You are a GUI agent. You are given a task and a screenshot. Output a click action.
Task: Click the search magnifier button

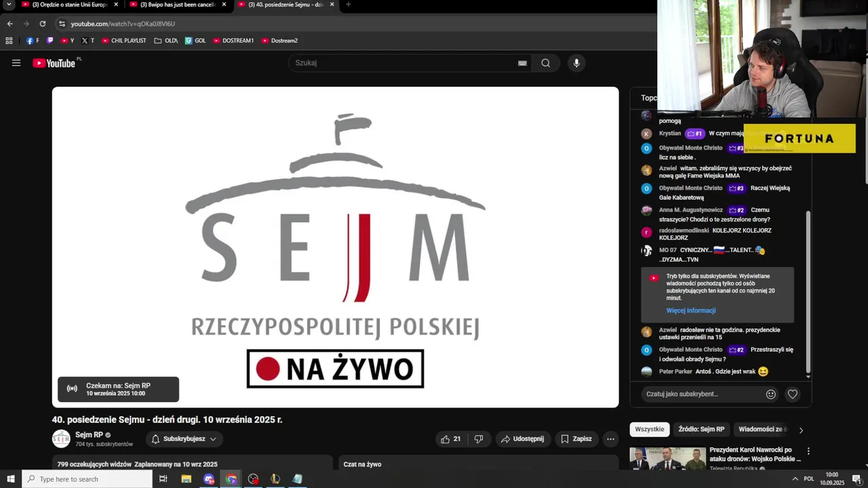[546, 63]
